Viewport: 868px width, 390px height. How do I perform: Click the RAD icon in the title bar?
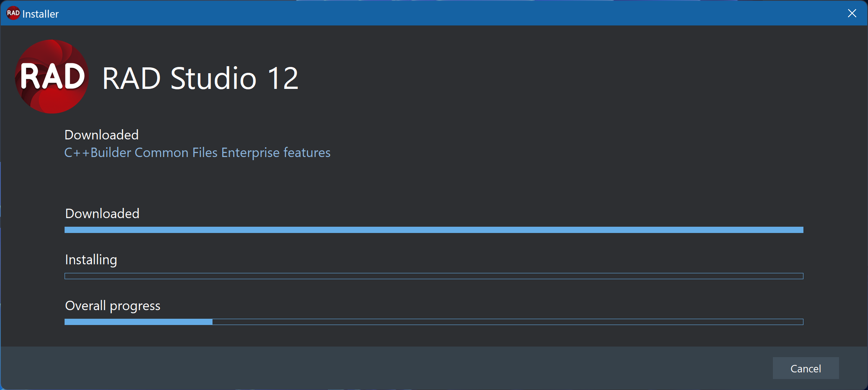click(13, 13)
